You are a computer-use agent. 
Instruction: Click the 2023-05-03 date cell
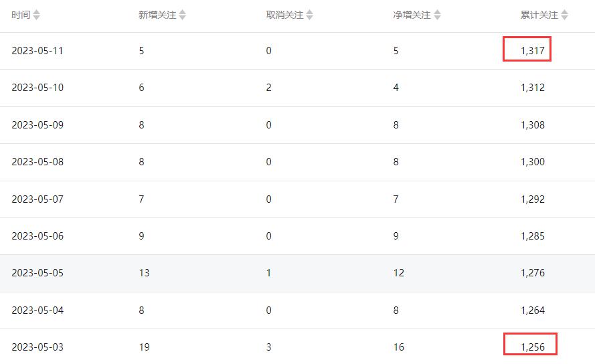click(x=37, y=347)
